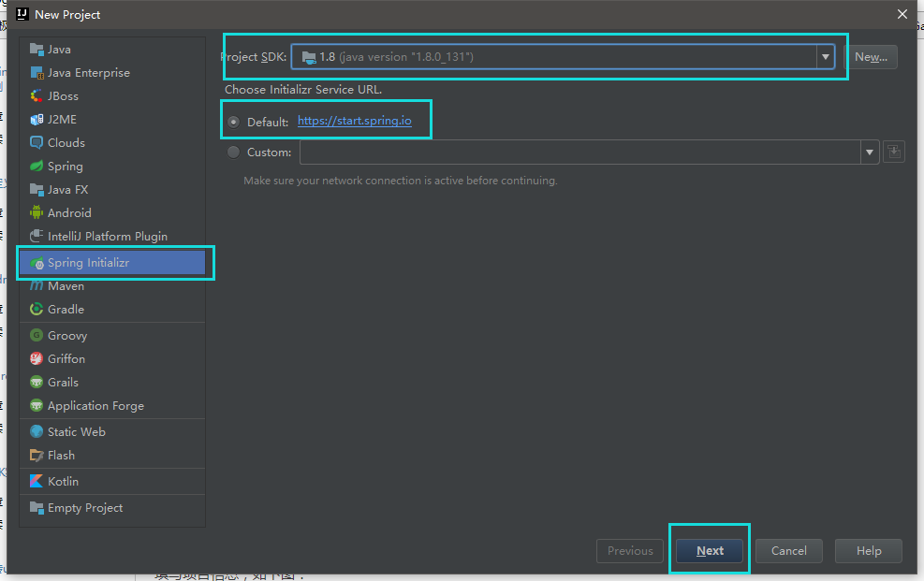This screenshot has height=581, width=924.
Task: Click the Griffon icon
Action: (37, 358)
